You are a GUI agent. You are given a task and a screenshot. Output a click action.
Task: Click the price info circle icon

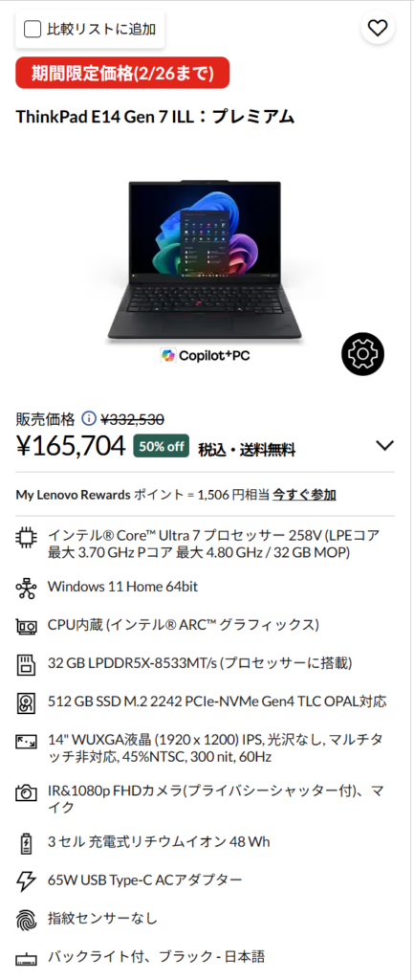point(89,418)
